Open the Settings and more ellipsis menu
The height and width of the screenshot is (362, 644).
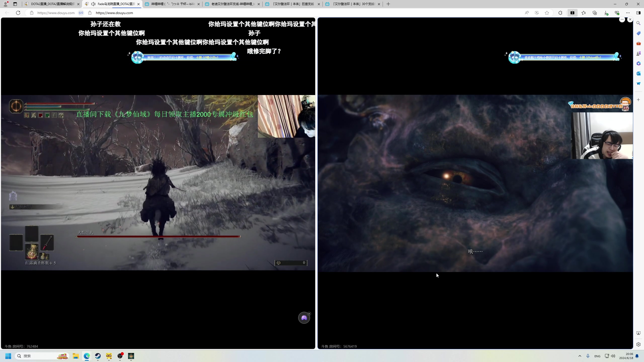628,13
